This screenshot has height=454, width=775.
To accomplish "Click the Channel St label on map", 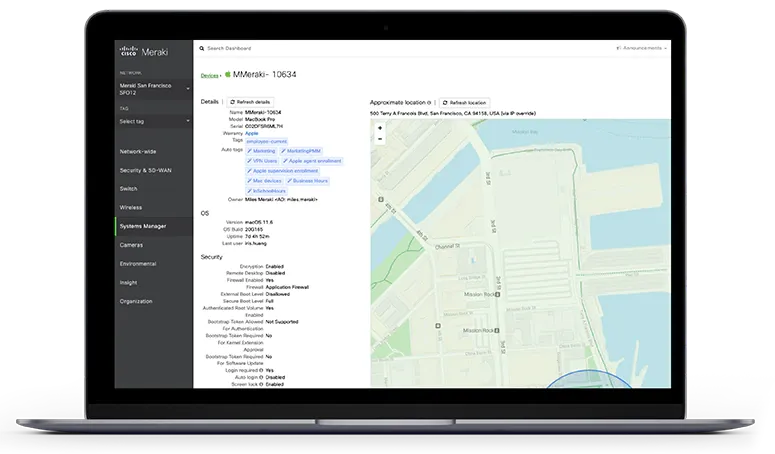I will pos(447,246).
